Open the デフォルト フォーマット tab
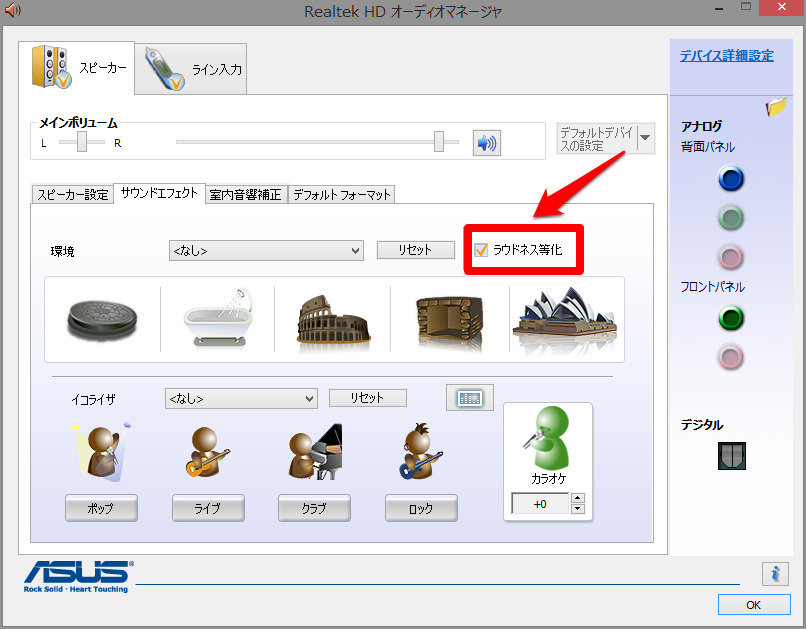This screenshot has width=806, height=629. (x=341, y=195)
